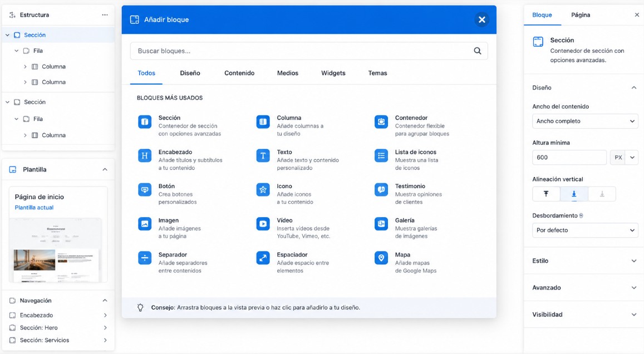Open the Sección: Hero navigation entry
Image resolution: width=644 pixels, height=354 pixels.
point(58,328)
